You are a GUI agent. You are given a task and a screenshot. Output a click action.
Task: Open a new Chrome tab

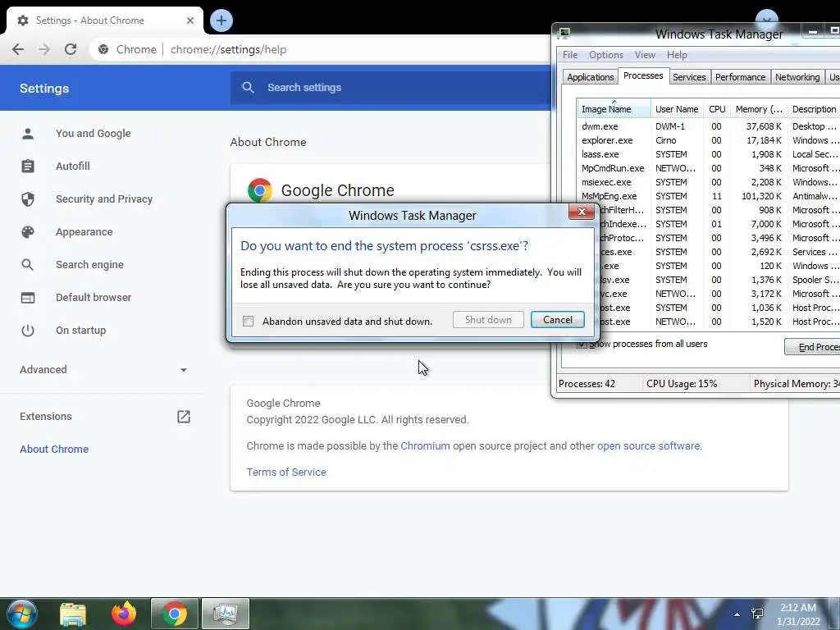tap(221, 21)
